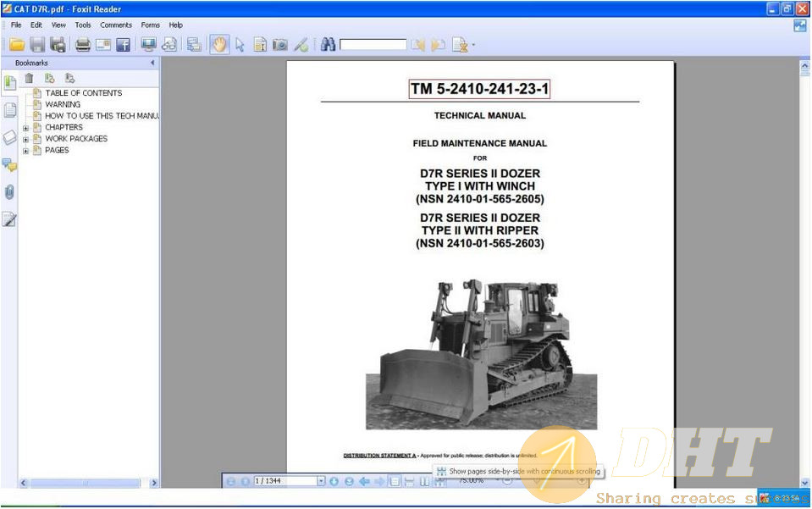Screen dimensions: 812x509
Task: Select the Hand tool
Action: click(219, 45)
